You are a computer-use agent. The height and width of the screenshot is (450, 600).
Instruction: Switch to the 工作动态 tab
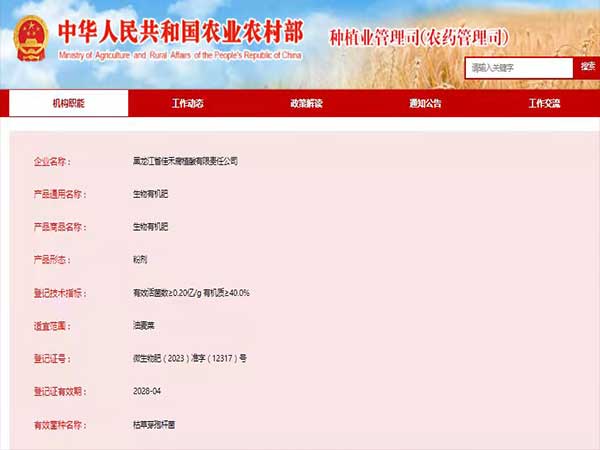(187, 104)
